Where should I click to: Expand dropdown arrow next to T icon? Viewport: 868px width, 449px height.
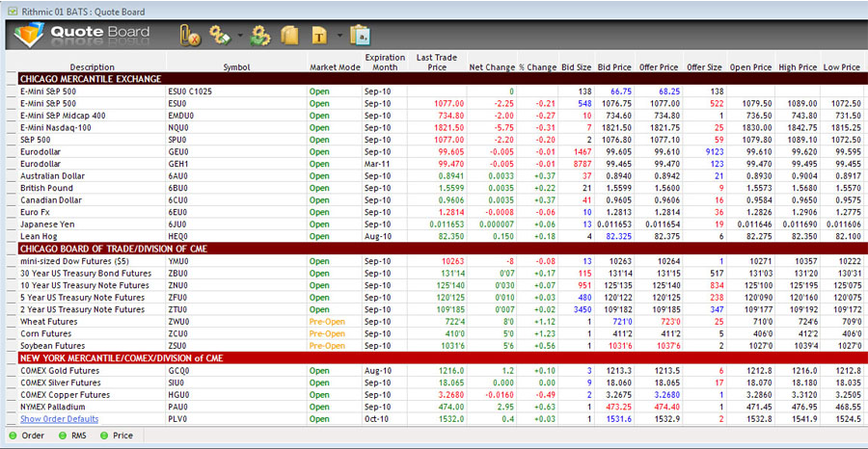click(340, 37)
